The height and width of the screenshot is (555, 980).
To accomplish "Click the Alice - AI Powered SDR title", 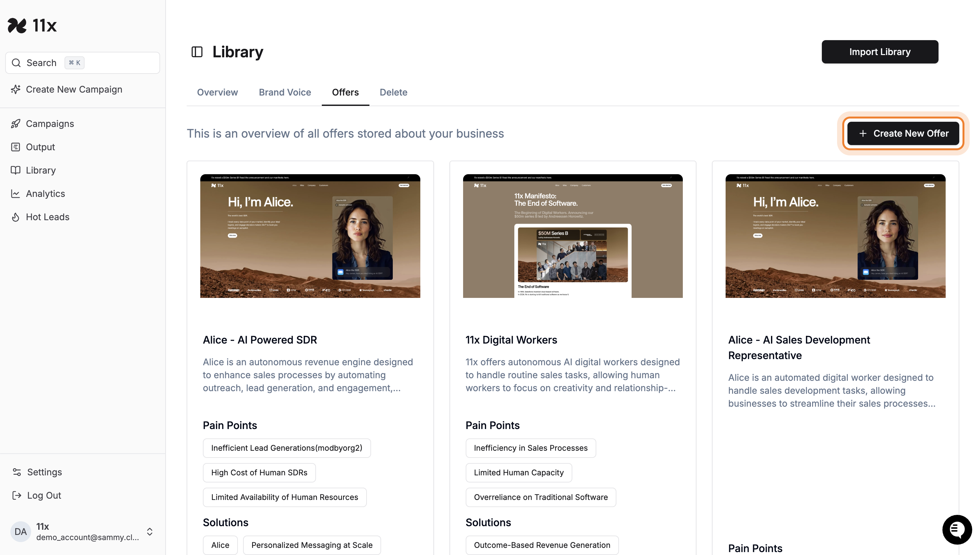I will pyautogui.click(x=260, y=340).
